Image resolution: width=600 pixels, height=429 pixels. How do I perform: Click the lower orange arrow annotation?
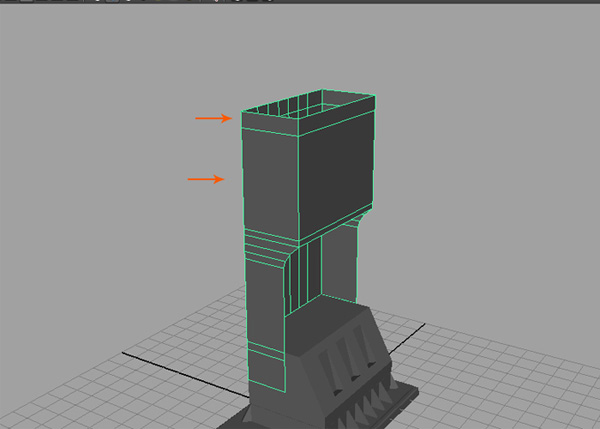pos(205,179)
